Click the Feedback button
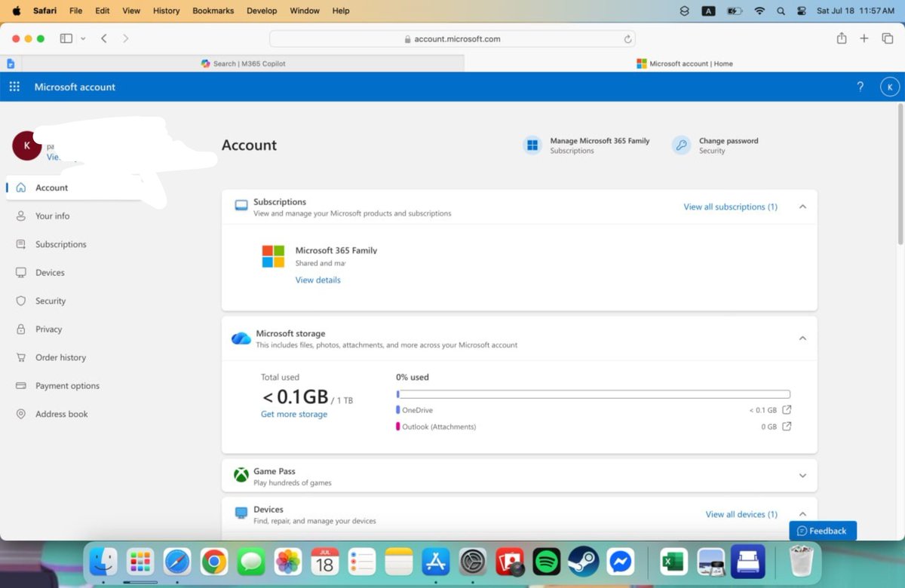Viewport: 905px width, 588px height. click(x=823, y=531)
